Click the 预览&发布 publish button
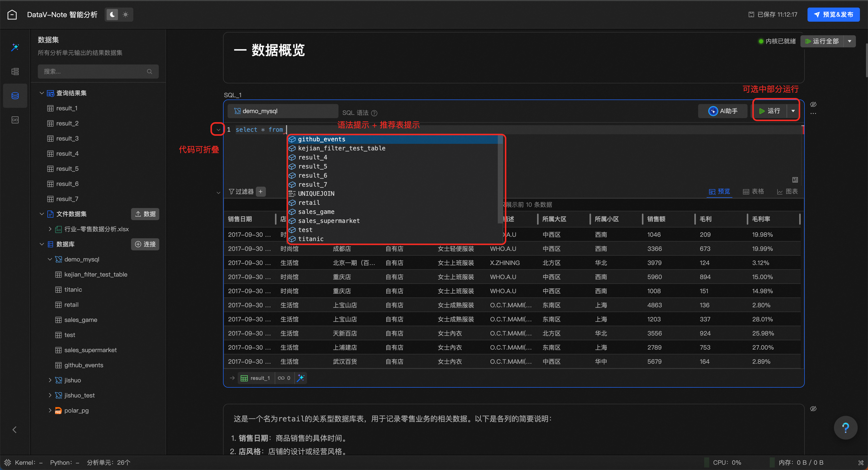 coord(833,14)
